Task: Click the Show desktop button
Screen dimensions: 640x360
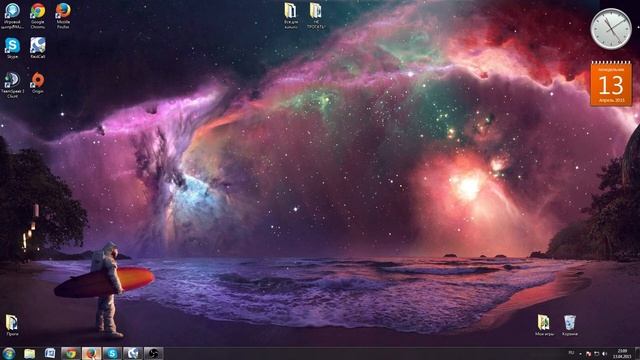Action: point(637,353)
